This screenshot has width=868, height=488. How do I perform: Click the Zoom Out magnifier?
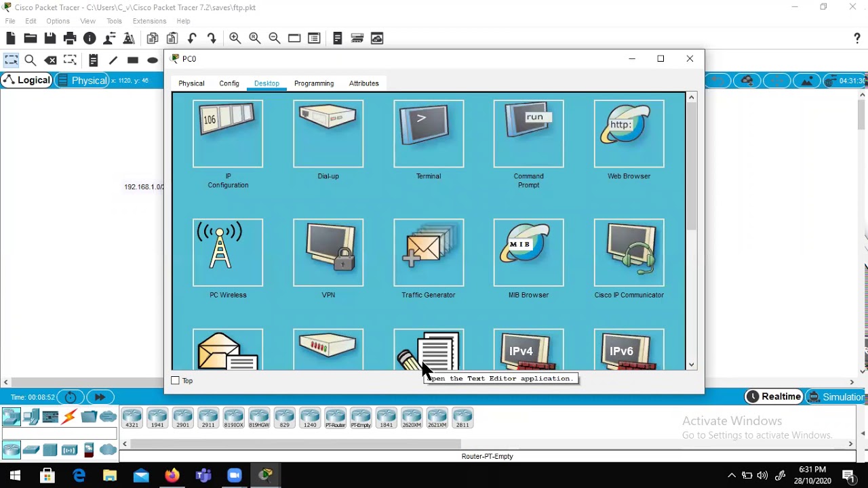pos(274,39)
